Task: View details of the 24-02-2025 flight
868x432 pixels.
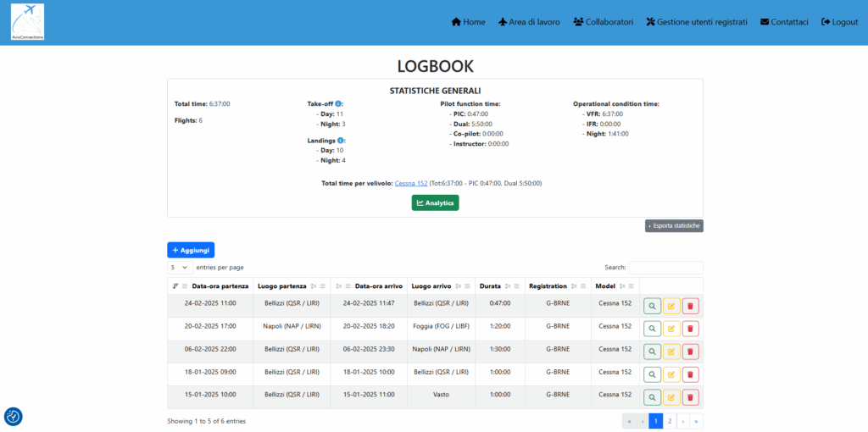Action: tap(652, 306)
